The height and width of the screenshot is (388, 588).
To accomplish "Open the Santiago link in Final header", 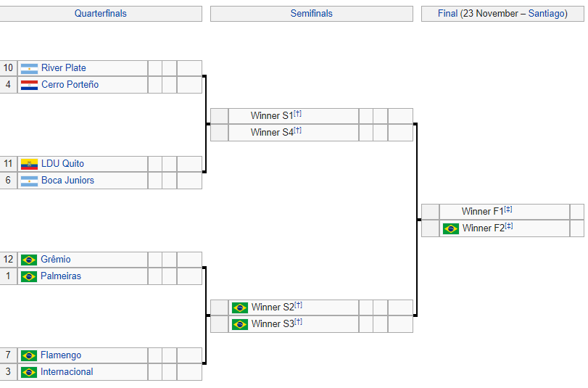I will pyautogui.click(x=547, y=14).
